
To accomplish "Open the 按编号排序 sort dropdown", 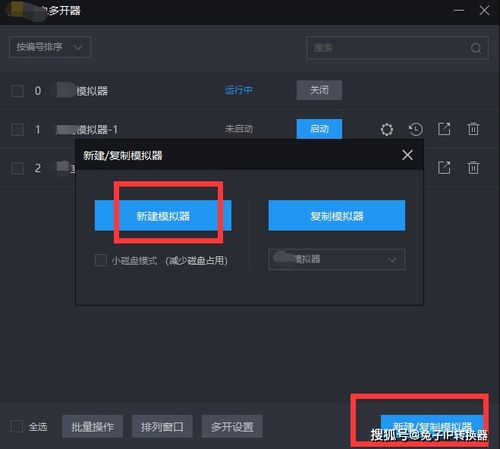I will [50, 47].
